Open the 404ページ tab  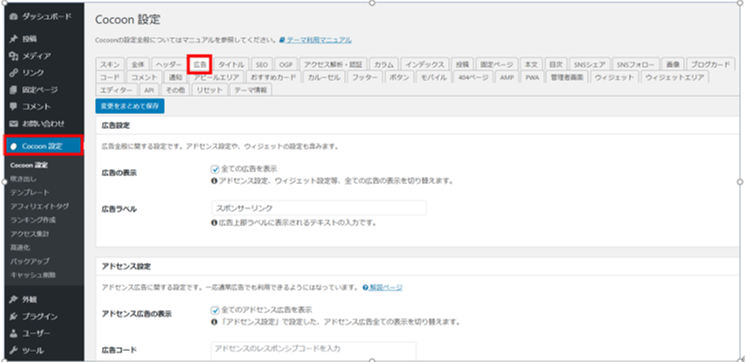click(473, 77)
